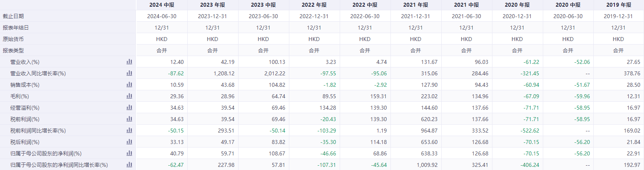Click the 1,208.12 growth rate cell

point(224,73)
